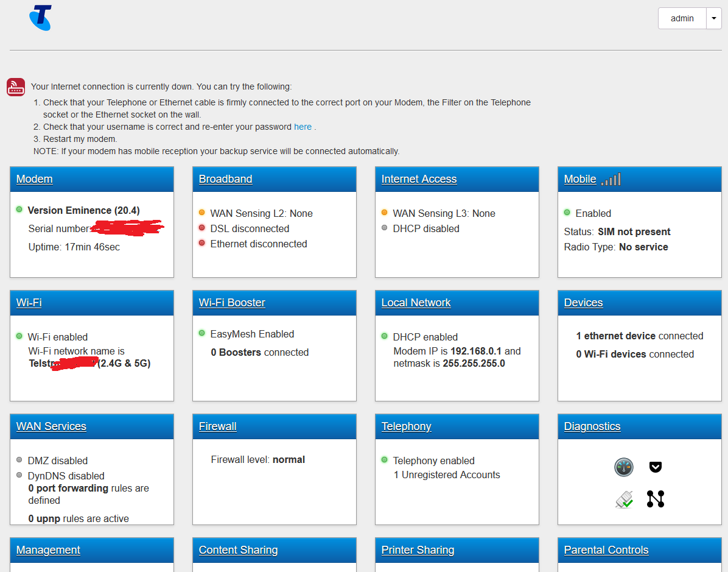Click the red status dot beside DSL disconnected
Image resolution: width=728 pixels, height=572 pixels.
(202, 228)
